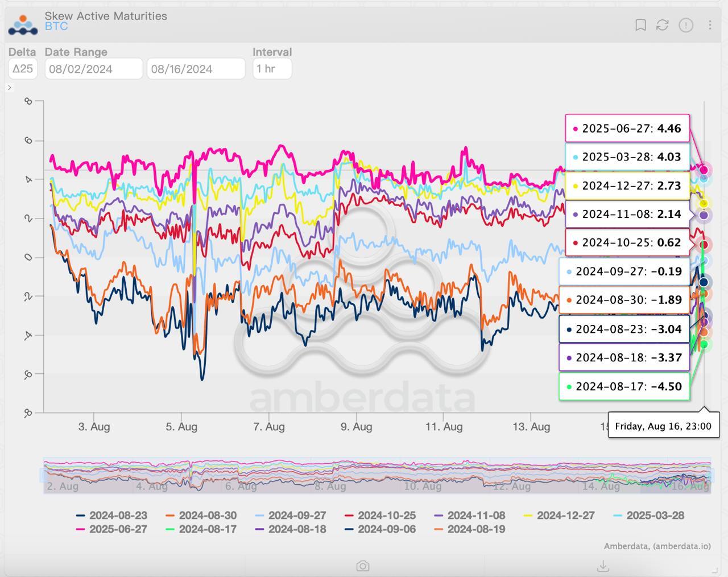Toggle the 2025-06-27 legend series
The height and width of the screenshot is (577, 728).
point(112,529)
